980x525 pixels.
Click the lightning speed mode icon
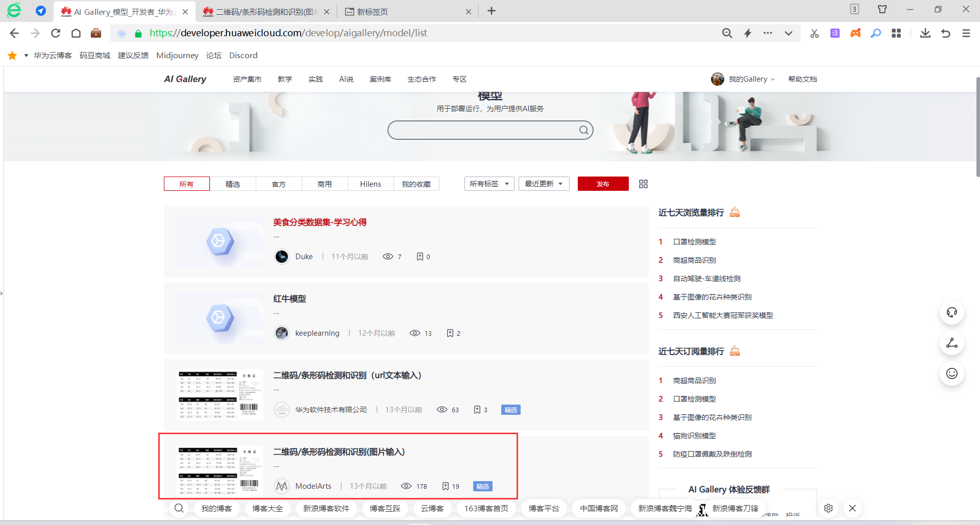748,33
